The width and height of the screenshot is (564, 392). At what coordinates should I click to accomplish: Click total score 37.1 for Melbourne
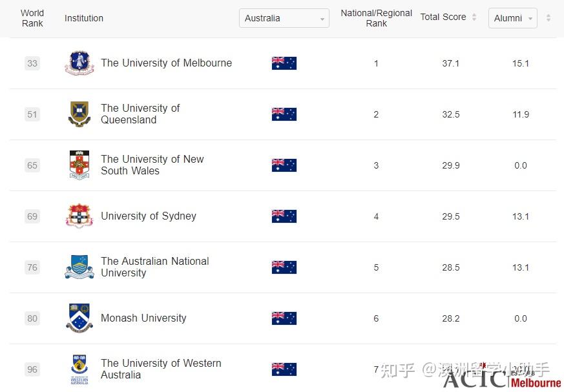point(451,64)
